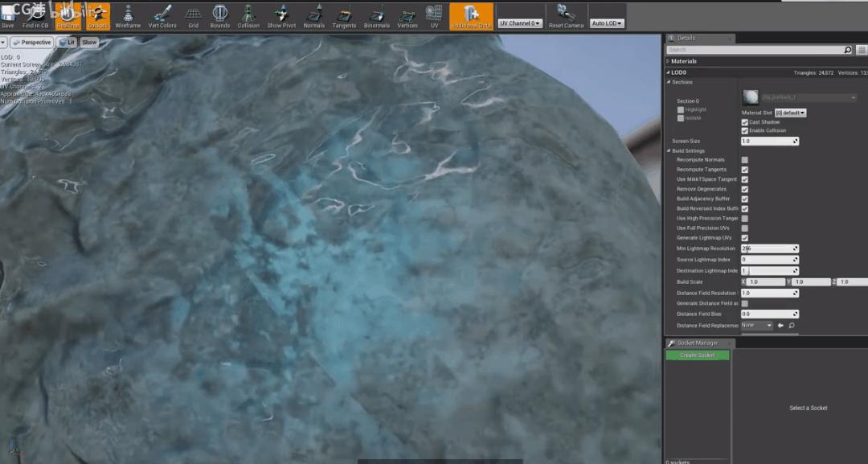
Task: Open the Auto LOD dropdown
Action: [x=608, y=23]
